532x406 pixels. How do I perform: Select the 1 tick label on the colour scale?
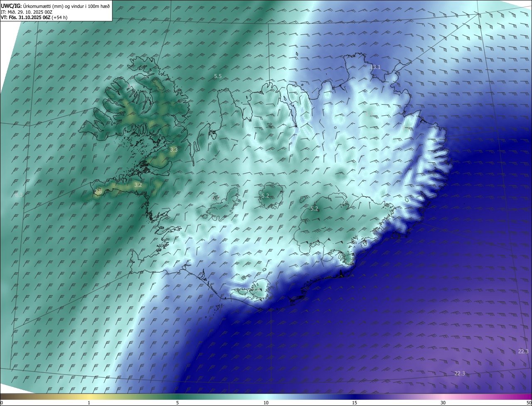pos(89,403)
